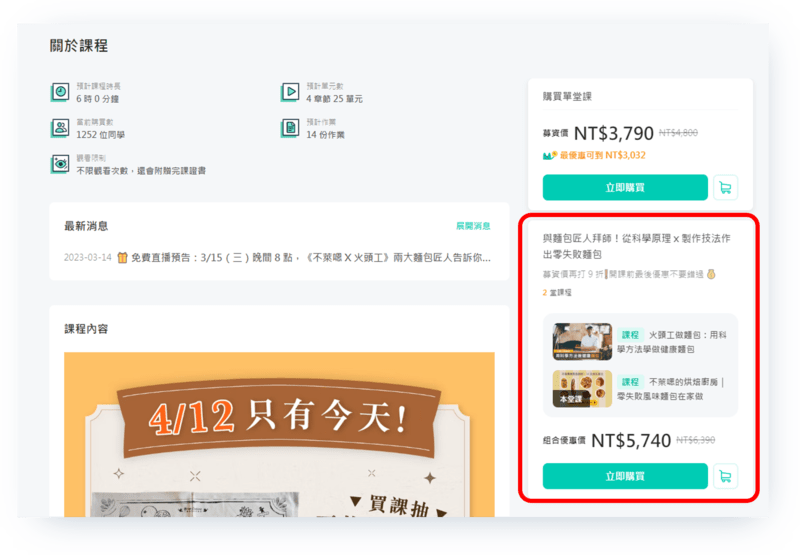
Task: Select the 火頭工做麵包：用科學方法學做健康麵包 course title
Action: click(685, 341)
